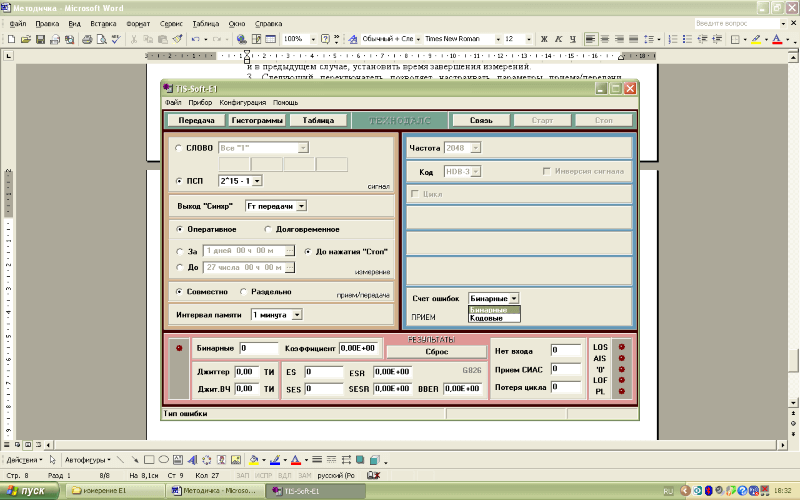This screenshot has height=500, width=800.
Task: Open the font size 12 dropdown
Action: (x=529, y=39)
